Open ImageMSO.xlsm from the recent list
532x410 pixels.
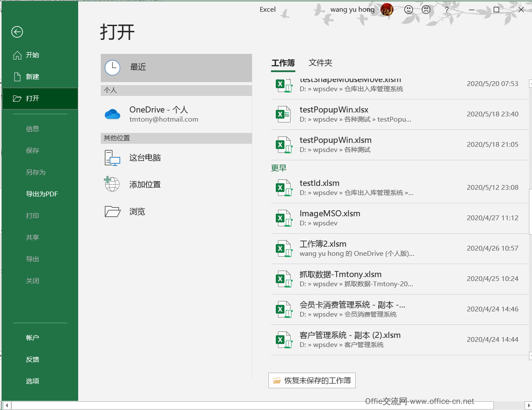(x=400, y=218)
